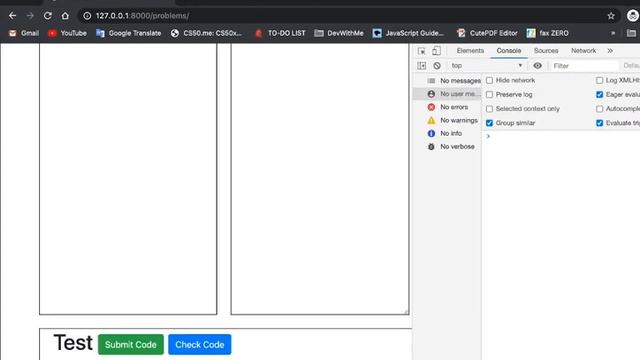Open the 'top' JavaScript context dropdown

pyautogui.click(x=487, y=66)
